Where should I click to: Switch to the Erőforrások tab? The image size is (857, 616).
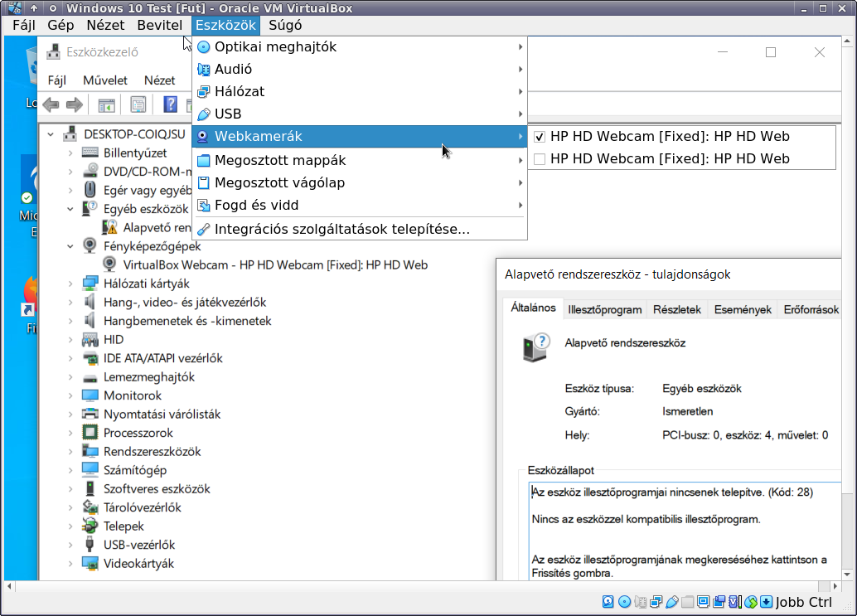(811, 310)
